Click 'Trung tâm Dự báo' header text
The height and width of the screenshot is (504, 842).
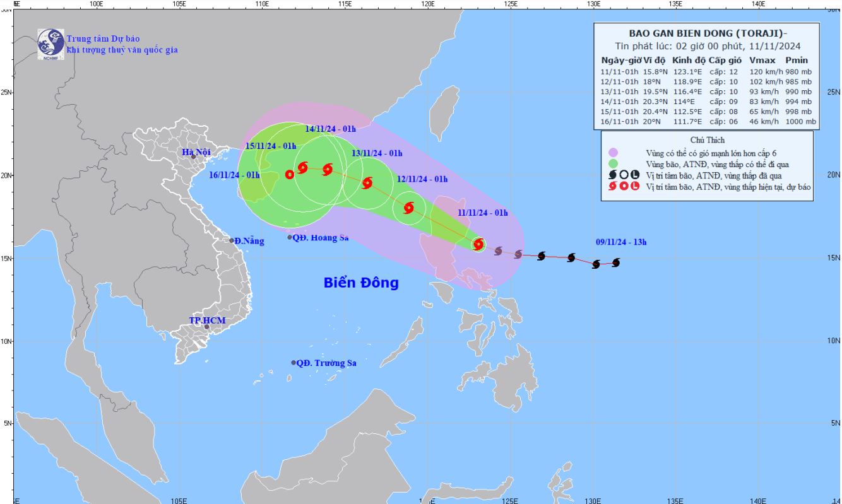pos(103,38)
